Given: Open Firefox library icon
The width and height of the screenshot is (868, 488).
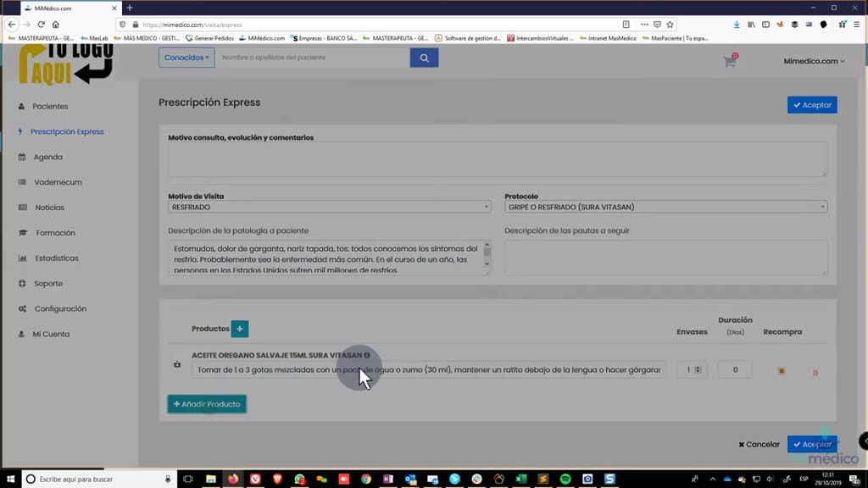Looking at the screenshot, I should click(x=751, y=25).
